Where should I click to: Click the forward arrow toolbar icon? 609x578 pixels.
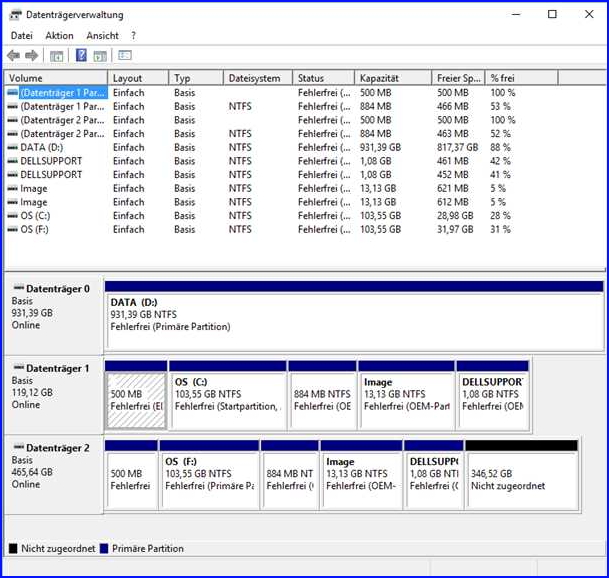click(x=32, y=56)
